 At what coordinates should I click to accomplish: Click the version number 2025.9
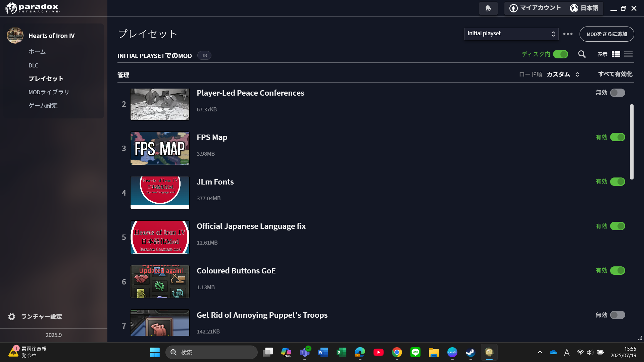pyautogui.click(x=54, y=335)
